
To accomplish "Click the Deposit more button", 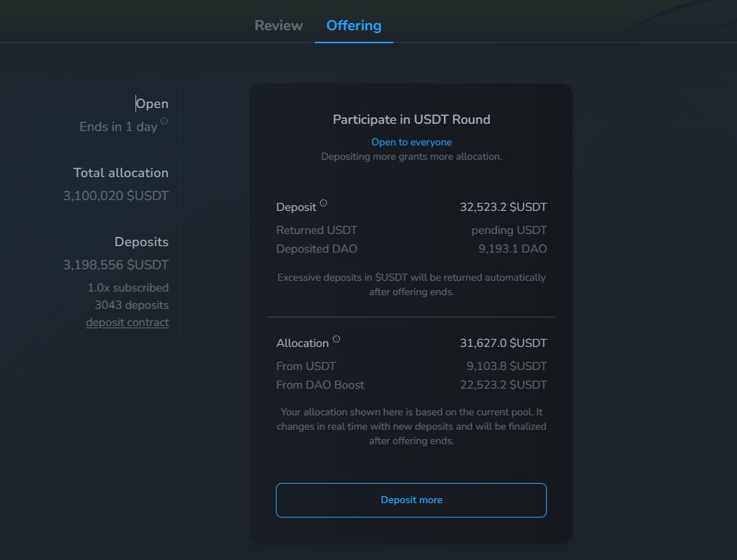I will (x=411, y=500).
